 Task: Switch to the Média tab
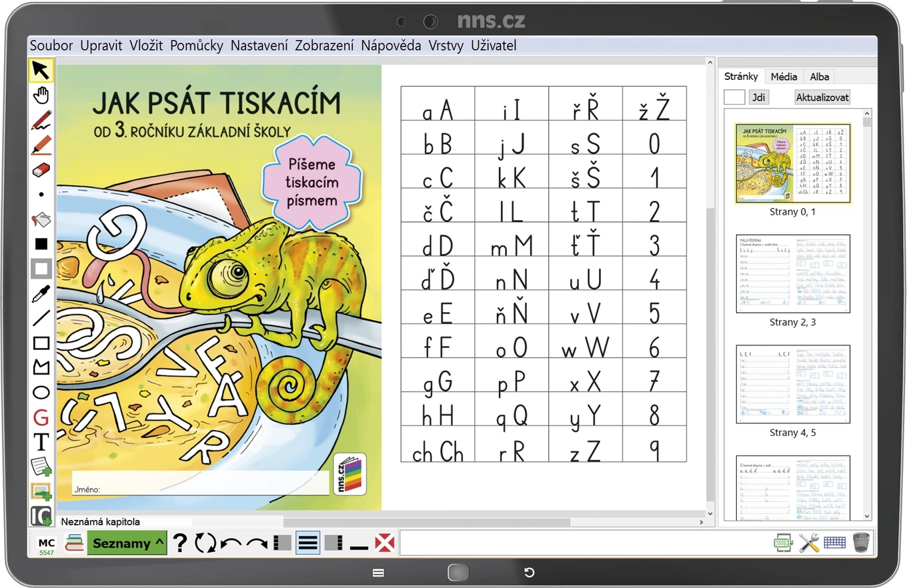coord(784,76)
